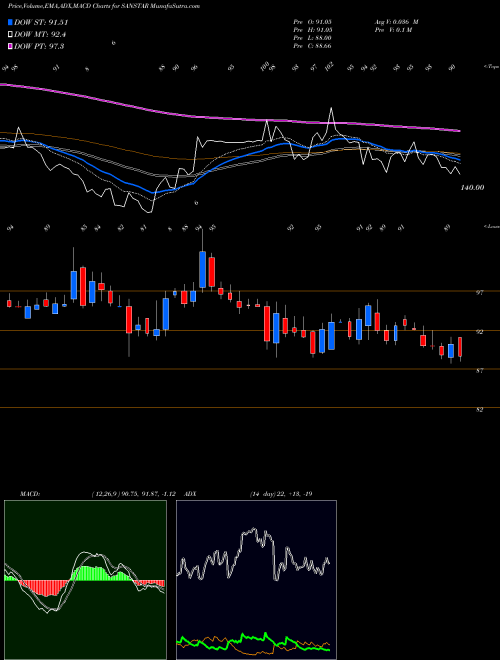Click the white DOW MT legend swatch
Viewport: 500px width, 660px height.
click(10, 35)
